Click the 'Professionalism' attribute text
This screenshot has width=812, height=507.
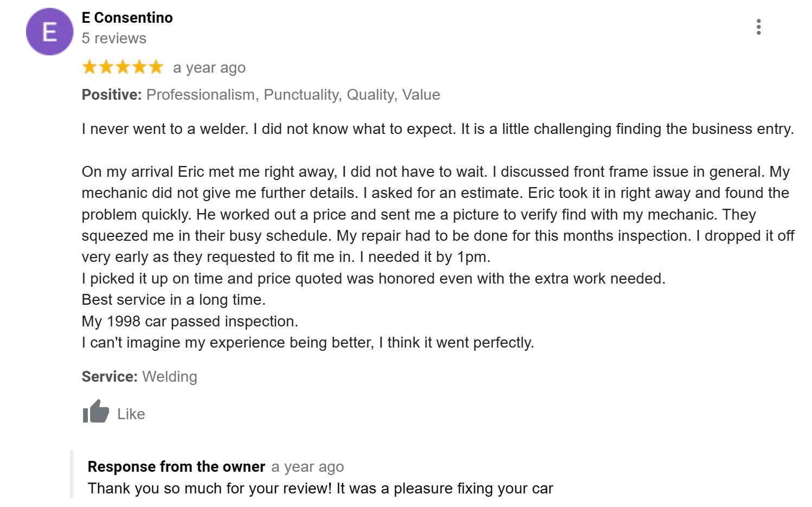[x=201, y=95]
